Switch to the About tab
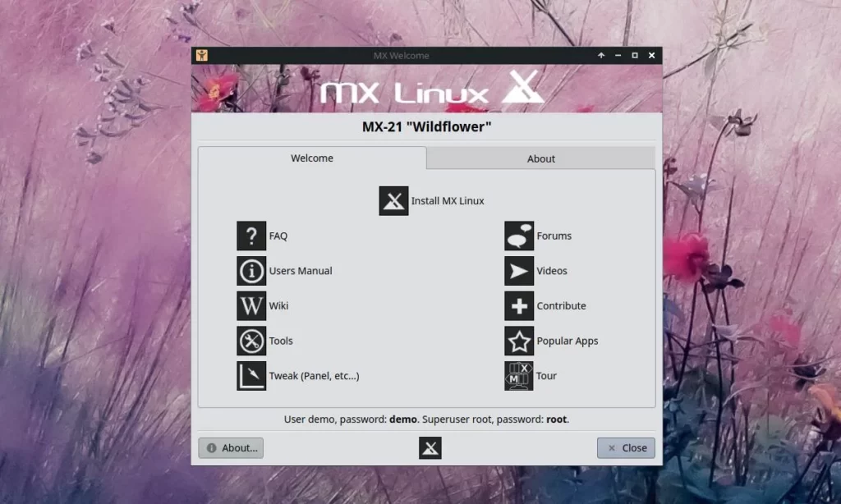 click(x=540, y=158)
